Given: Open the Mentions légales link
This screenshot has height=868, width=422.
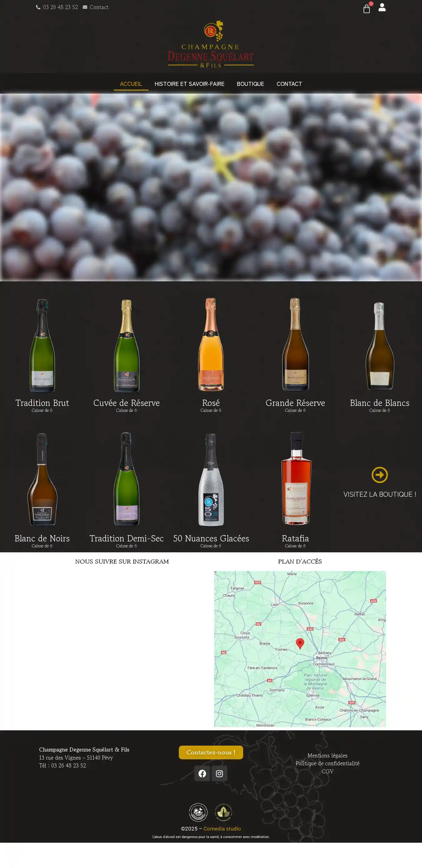Looking at the screenshot, I should [x=327, y=756].
